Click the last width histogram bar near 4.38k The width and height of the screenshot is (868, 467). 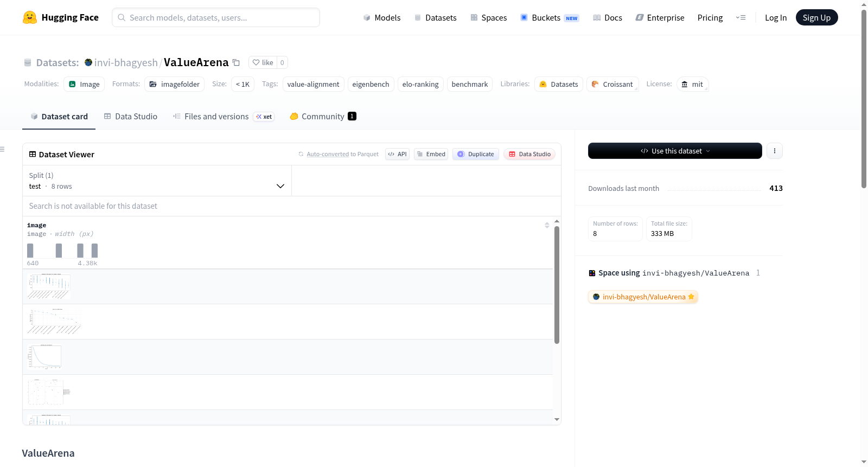(94, 250)
